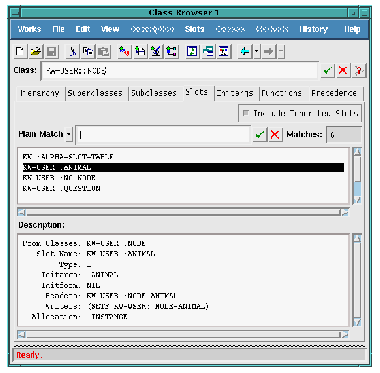Go forward with the gray right arrow
This screenshot has height=373, width=380.
click(269, 51)
